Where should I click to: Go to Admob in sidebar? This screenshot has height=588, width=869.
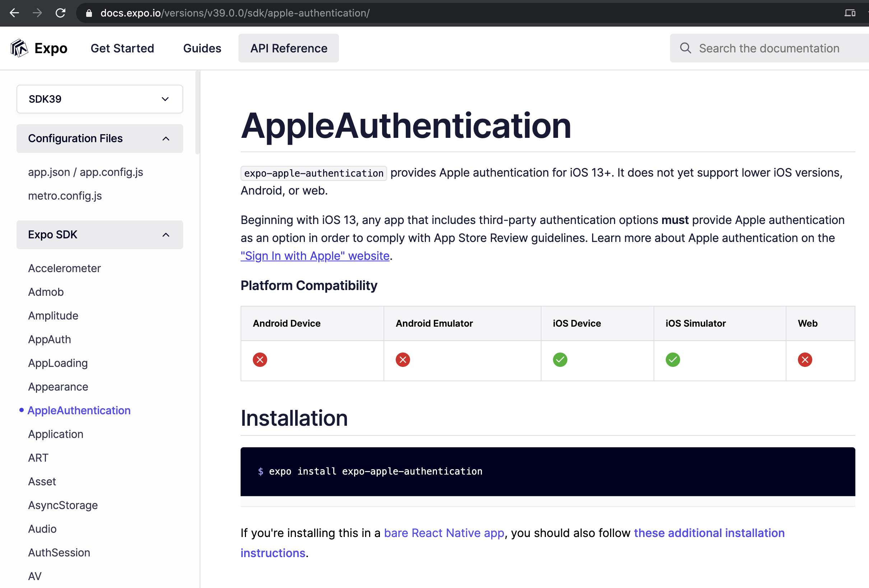[46, 292]
